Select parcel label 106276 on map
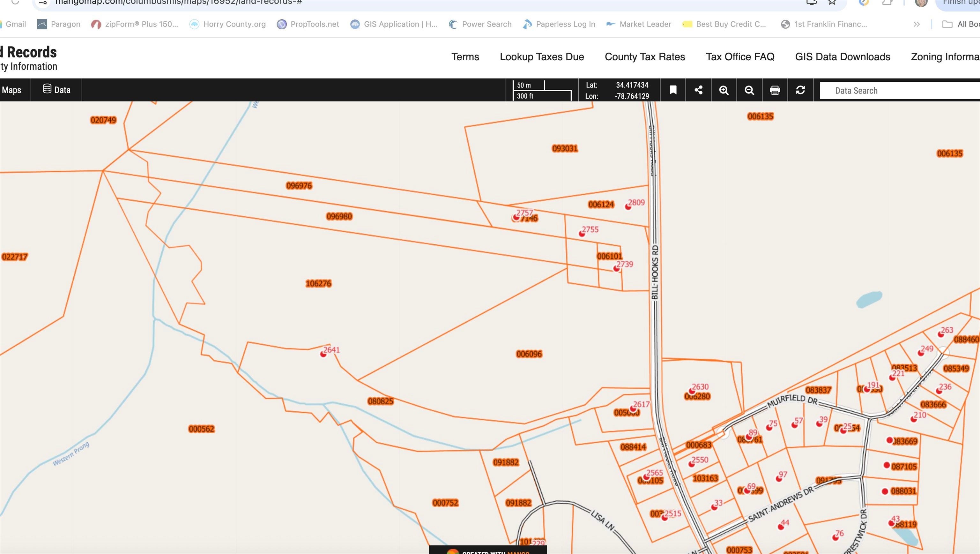Viewport: 980px width, 554px height. (x=318, y=283)
